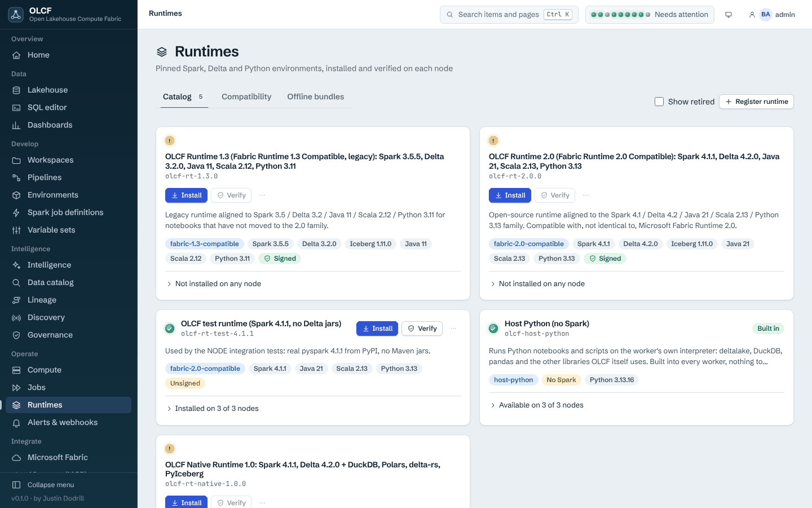This screenshot has height=508, width=812.
Task: Toggle the Show retired checkbox
Action: (x=659, y=102)
